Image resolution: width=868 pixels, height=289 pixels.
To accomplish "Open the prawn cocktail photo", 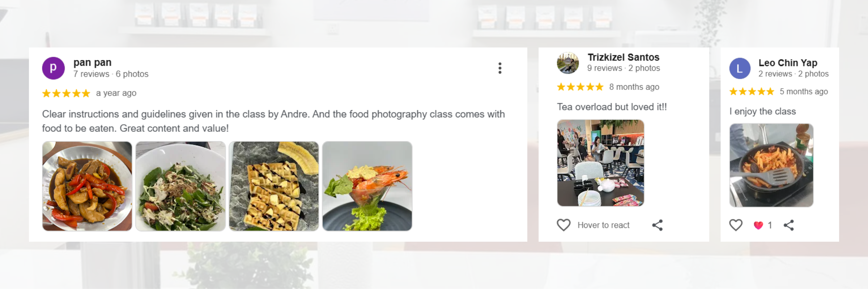I will point(367,186).
